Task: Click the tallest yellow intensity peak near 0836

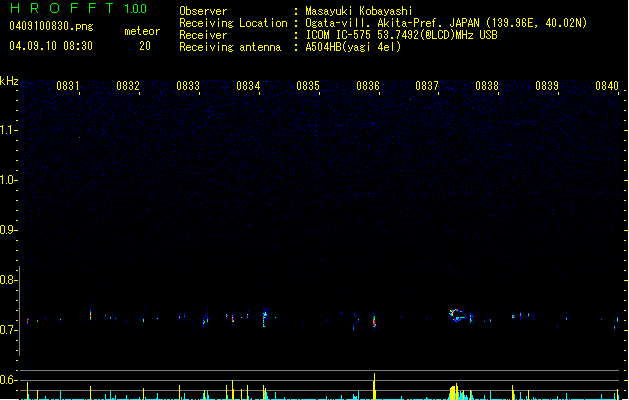Action: coord(374,386)
